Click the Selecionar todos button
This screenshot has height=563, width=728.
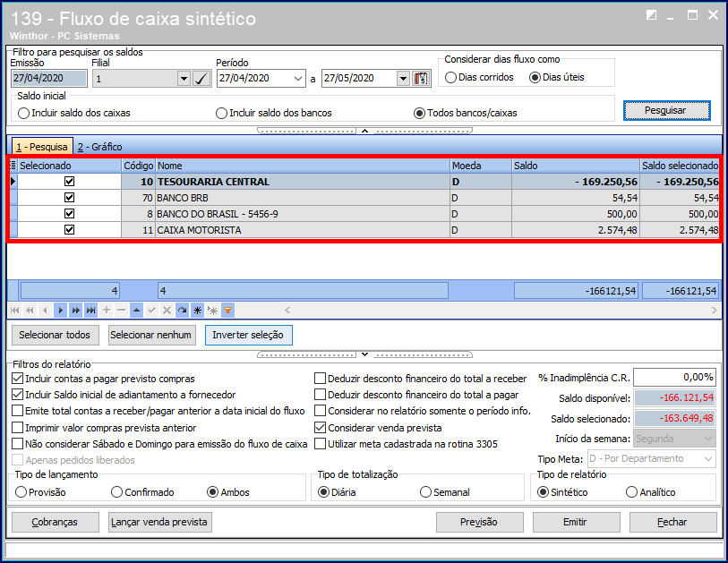[x=55, y=335]
